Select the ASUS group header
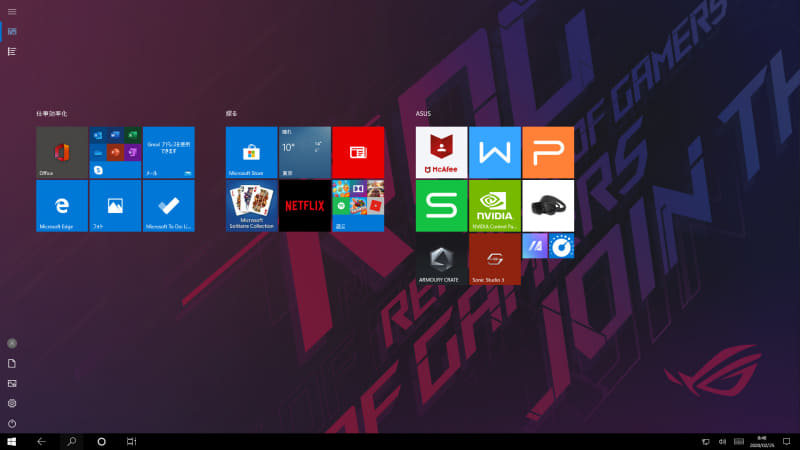The height and width of the screenshot is (450, 800). click(x=423, y=113)
